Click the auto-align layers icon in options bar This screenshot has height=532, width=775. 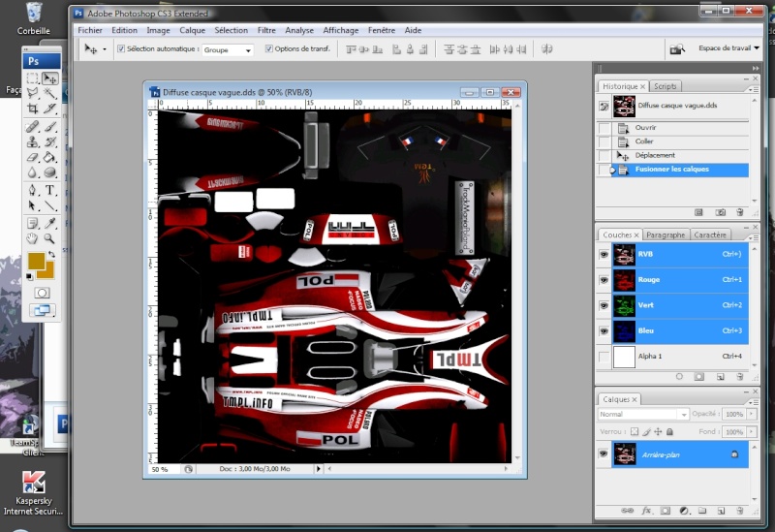click(546, 49)
